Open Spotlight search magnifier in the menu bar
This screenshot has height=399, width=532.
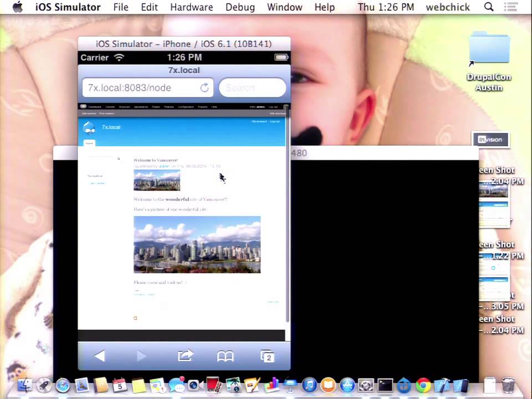pyautogui.click(x=489, y=7)
